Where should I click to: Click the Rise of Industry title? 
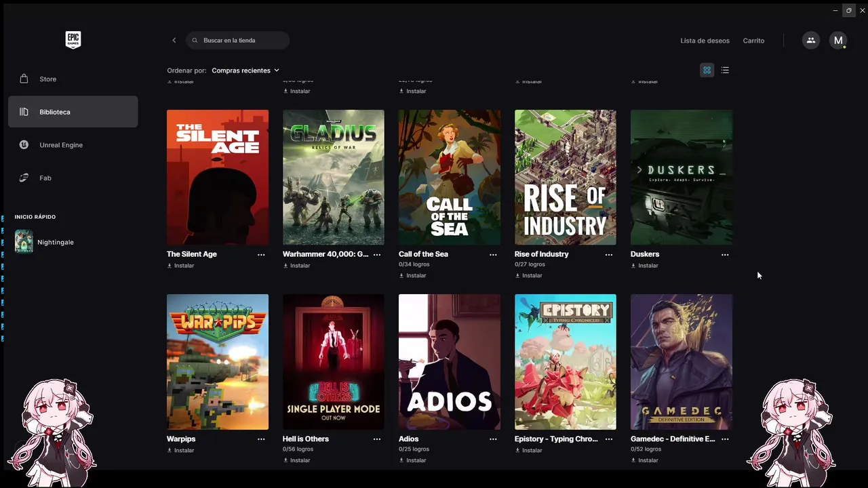541,254
